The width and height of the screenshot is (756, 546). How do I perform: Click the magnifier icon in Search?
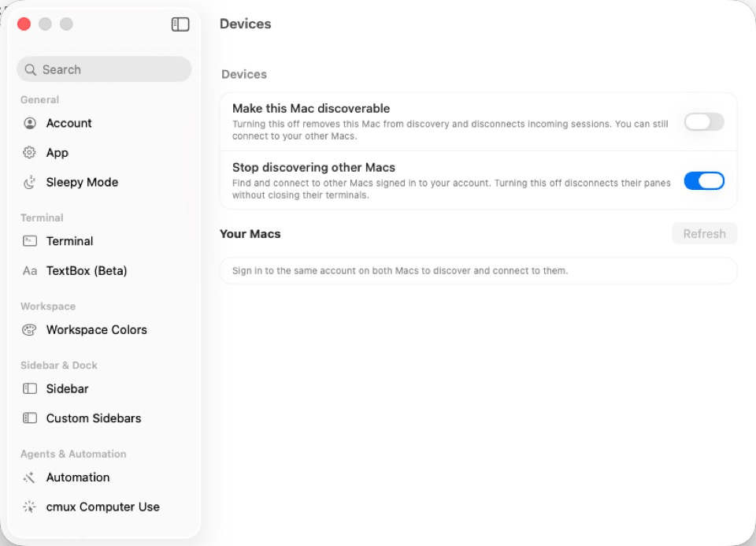click(31, 70)
